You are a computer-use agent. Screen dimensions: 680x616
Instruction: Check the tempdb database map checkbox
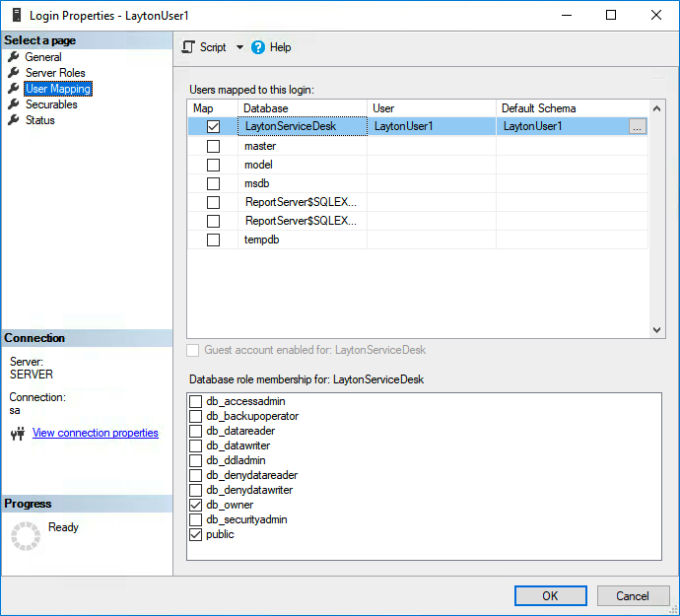click(213, 240)
